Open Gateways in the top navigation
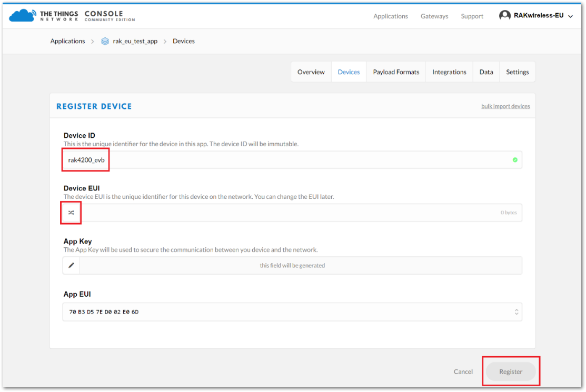This screenshot has width=586, height=392. (434, 16)
